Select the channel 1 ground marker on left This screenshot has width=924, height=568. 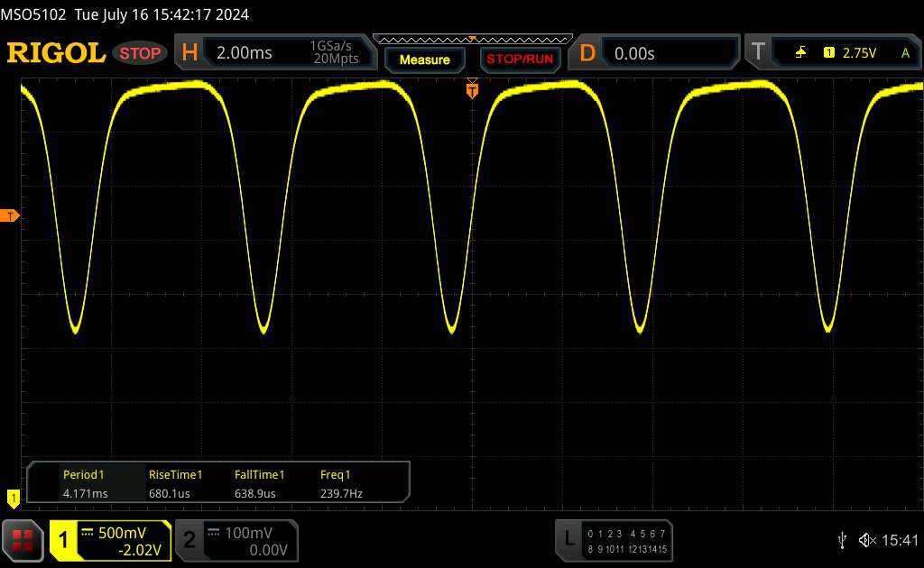(x=13, y=499)
